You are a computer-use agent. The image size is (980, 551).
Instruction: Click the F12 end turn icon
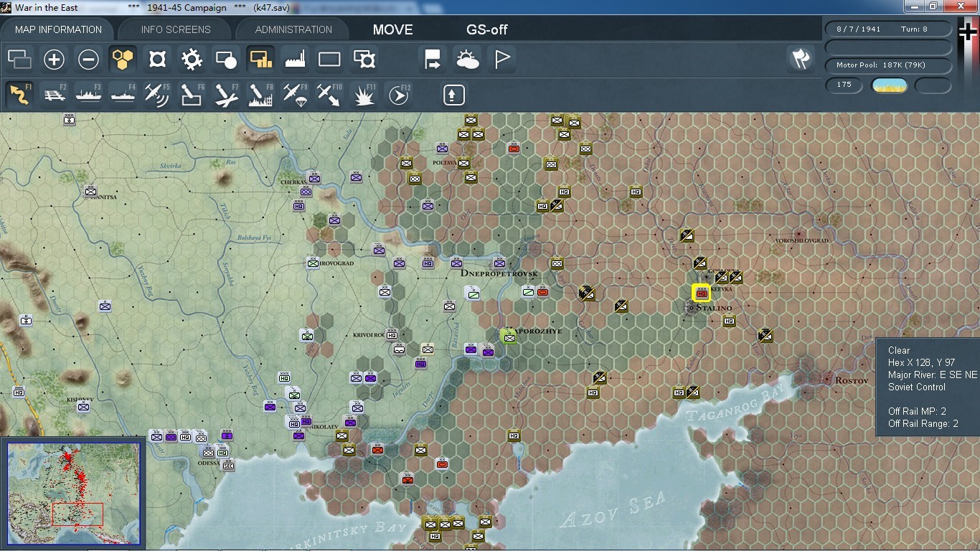click(398, 95)
